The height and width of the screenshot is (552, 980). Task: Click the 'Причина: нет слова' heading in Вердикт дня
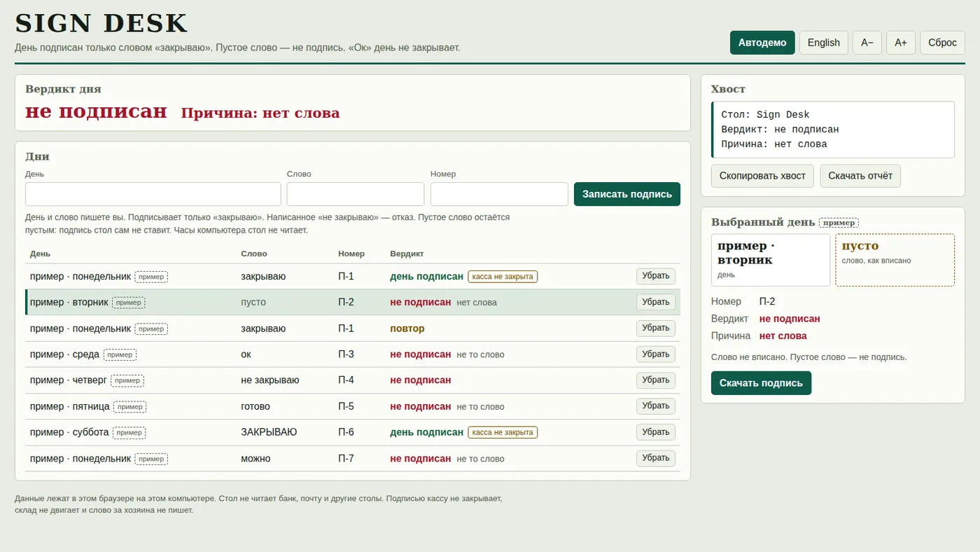coord(260,113)
